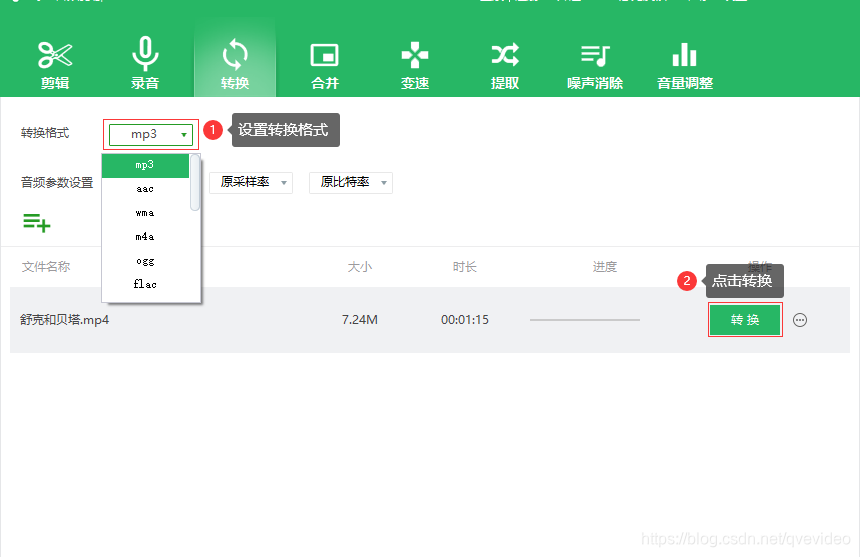
Task: Click the green 转换 button
Action: tap(745, 320)
